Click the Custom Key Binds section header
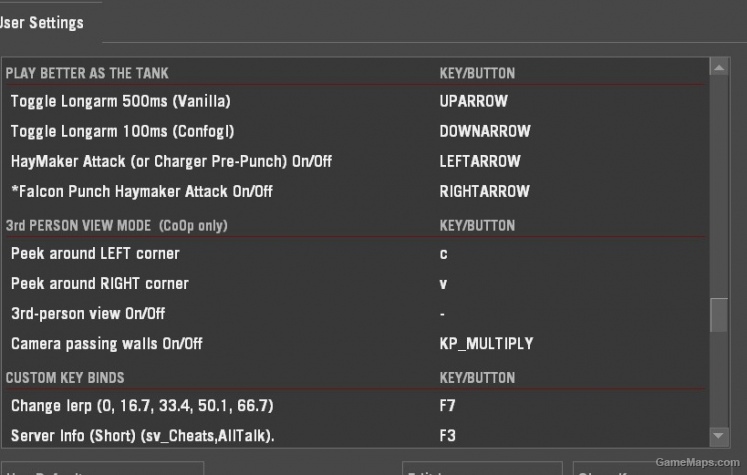The height and width of the screenshot is (475, 747). (x=65, y=378)
